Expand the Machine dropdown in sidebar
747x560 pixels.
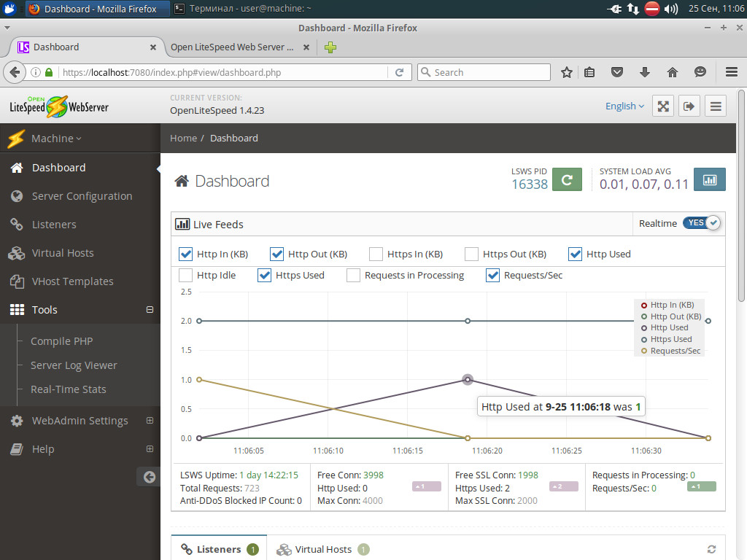pyautogui.click(x=55, y=139)
